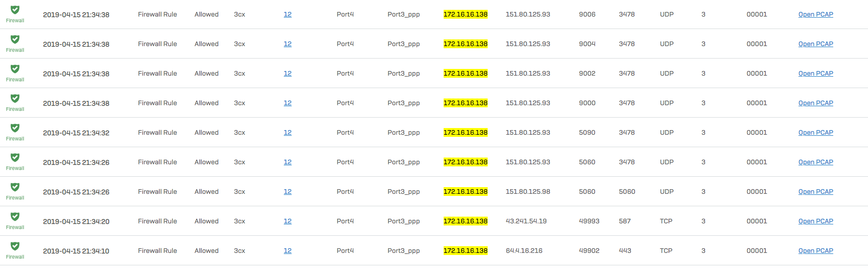Image resolution: width=868 pixels, height=269 pixels.
Task: Open PCAP for TCP port 443 entry
Action: [x=815, y=251]
